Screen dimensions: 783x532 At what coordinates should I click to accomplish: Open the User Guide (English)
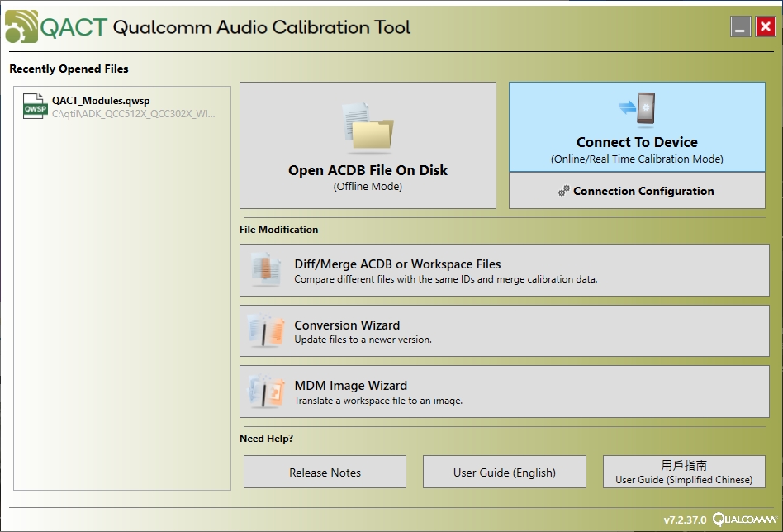click(504, 473)
